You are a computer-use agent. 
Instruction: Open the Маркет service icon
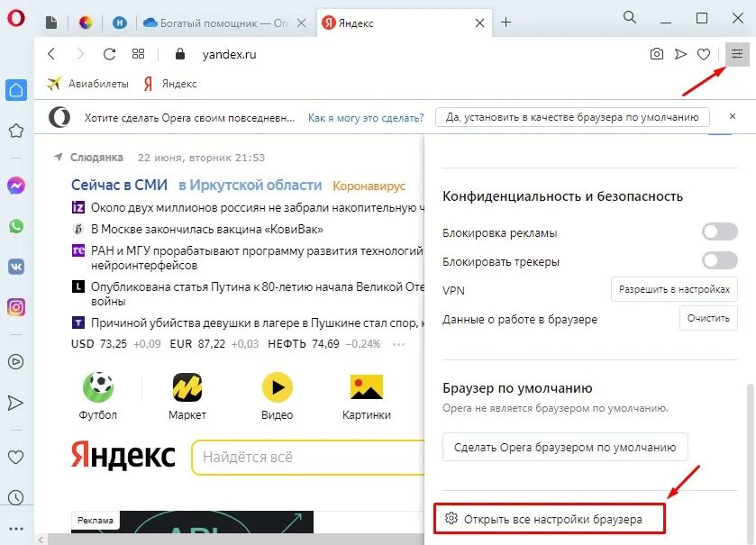187,396
